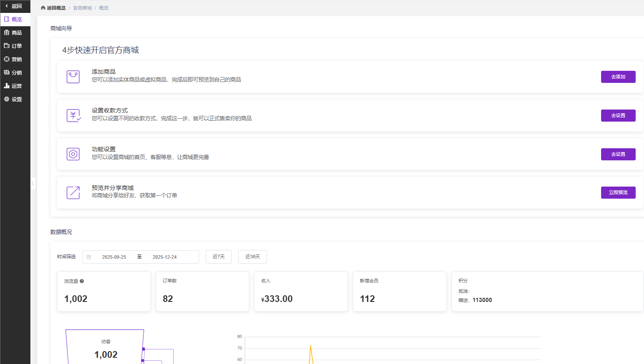Click the 立即预览 button
Image resolution: width=644 pixels, height=364 pixels.
[618, 192]
